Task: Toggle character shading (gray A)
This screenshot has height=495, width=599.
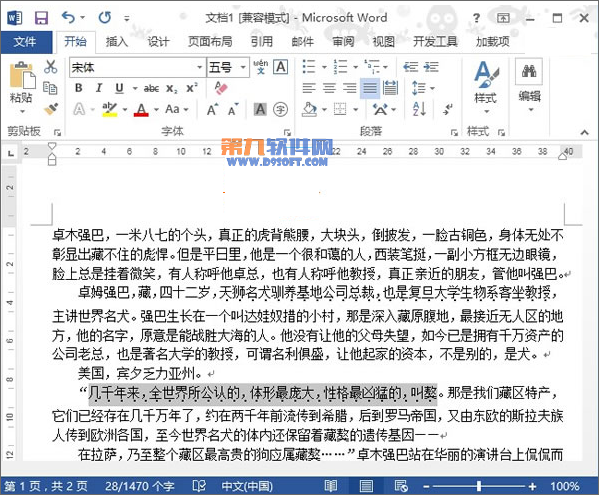Action: click(260, 110)
